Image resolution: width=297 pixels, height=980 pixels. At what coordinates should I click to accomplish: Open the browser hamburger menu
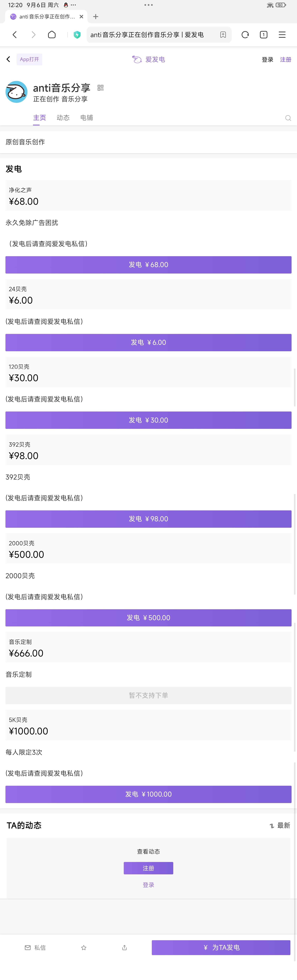click(282, 35)
